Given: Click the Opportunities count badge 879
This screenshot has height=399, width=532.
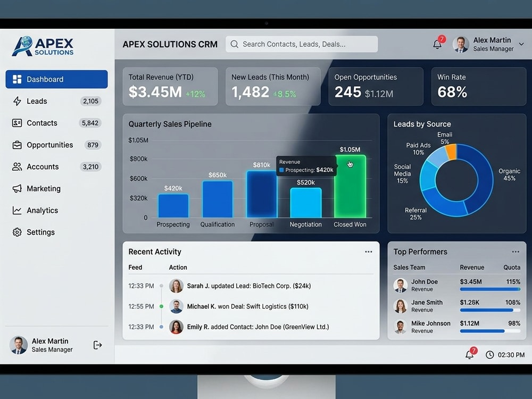Looking at the screenshot, I should [93, 145].
